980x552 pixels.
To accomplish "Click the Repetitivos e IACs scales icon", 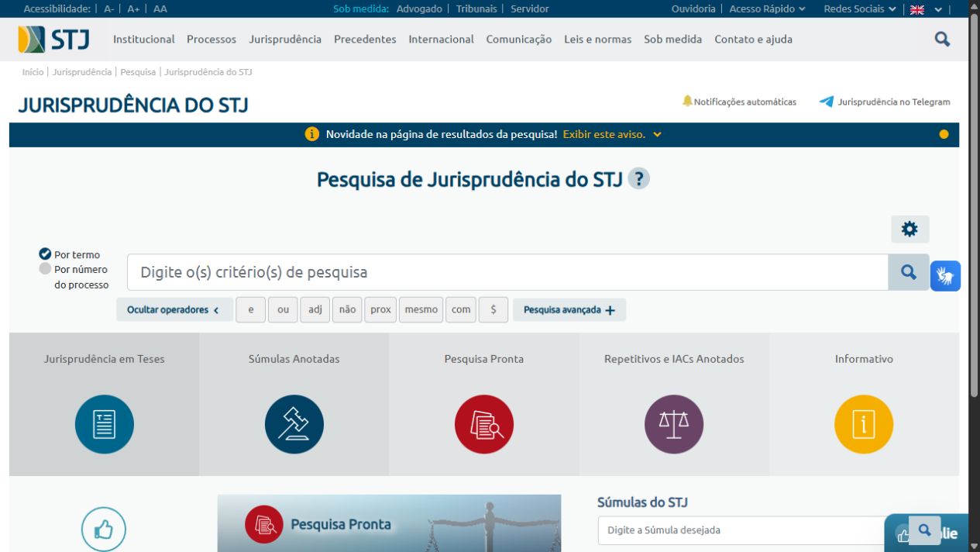I will tap(674, 424).
